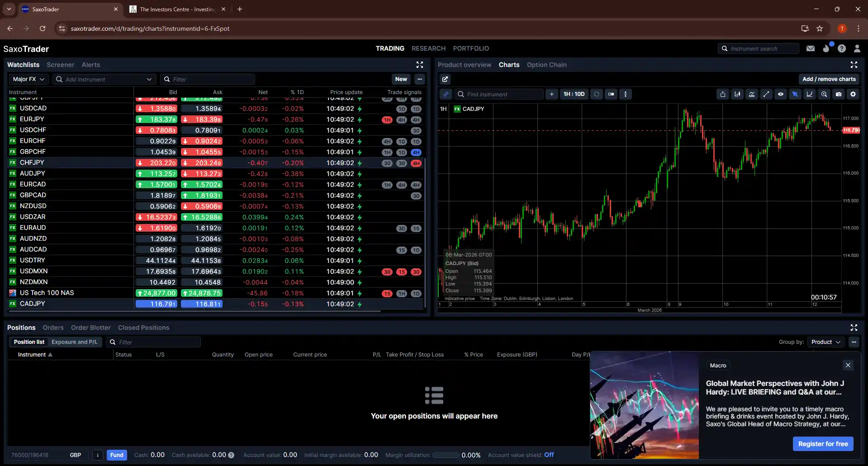Open chart indicators/studies icon

(x=752, y=94)
